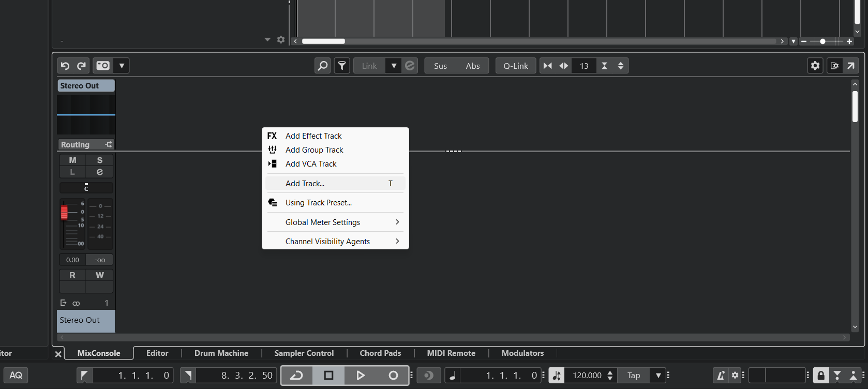The height and width of the screenshot is (389, 868).
Task: Open the MixConsole snapshot dropdown arrow
Action: click(122, 66)
